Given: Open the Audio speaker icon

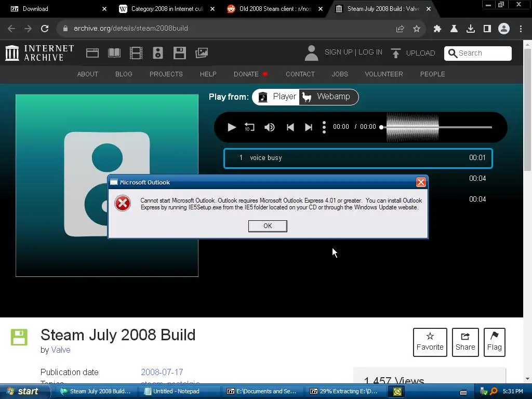Looking at the screenshot, I should coord(158,53).
